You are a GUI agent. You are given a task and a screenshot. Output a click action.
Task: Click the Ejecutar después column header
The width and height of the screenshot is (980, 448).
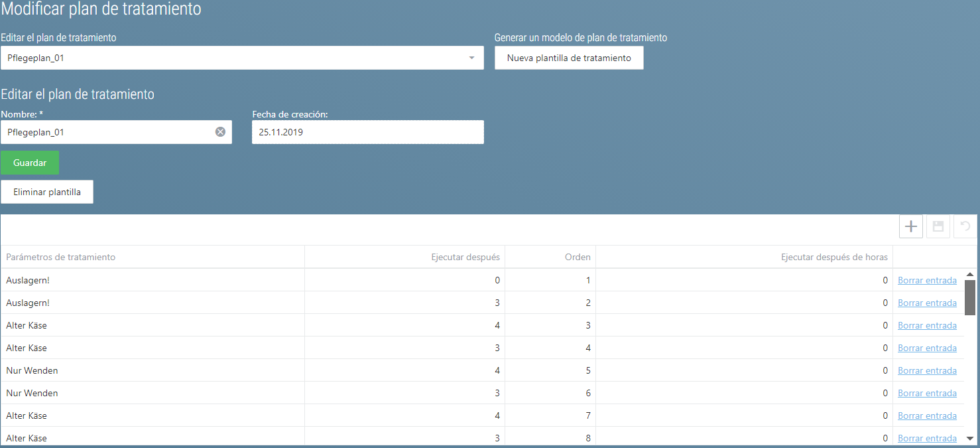tap(465, 257)
